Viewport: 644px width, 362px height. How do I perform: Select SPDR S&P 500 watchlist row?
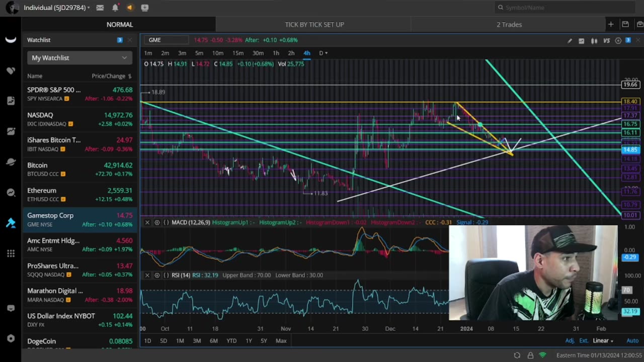(79, 94)
